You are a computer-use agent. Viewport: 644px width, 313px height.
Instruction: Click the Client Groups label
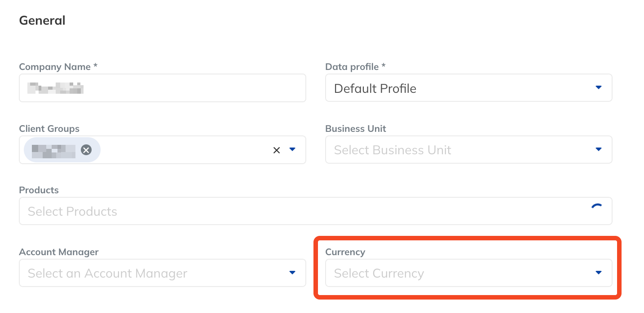coord(49,129)
